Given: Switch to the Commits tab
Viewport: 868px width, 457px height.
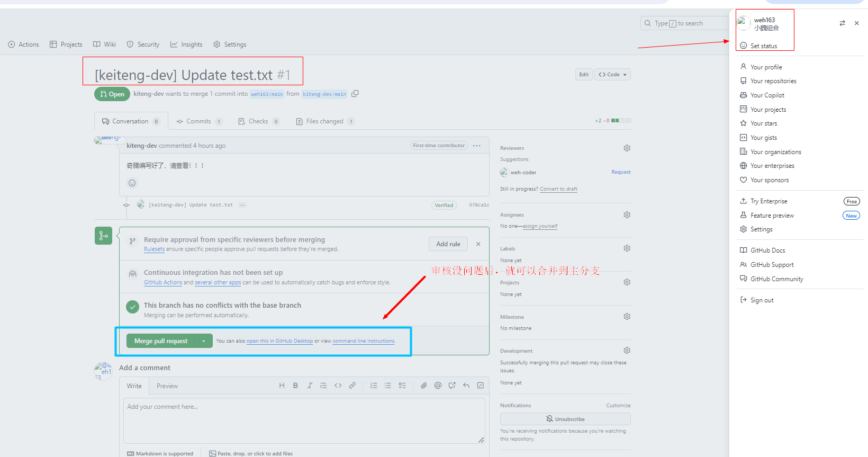Looking at the screenshot, I should click(x=198, y=121).
